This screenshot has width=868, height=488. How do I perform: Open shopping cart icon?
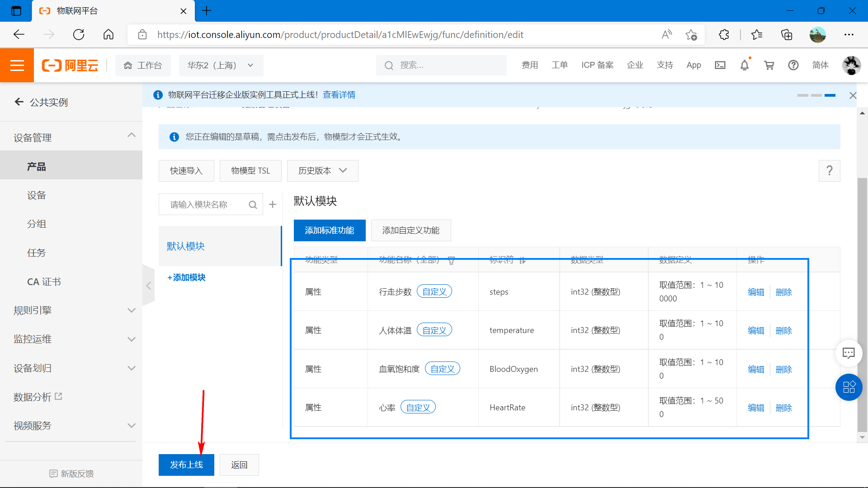pos(769,65)
